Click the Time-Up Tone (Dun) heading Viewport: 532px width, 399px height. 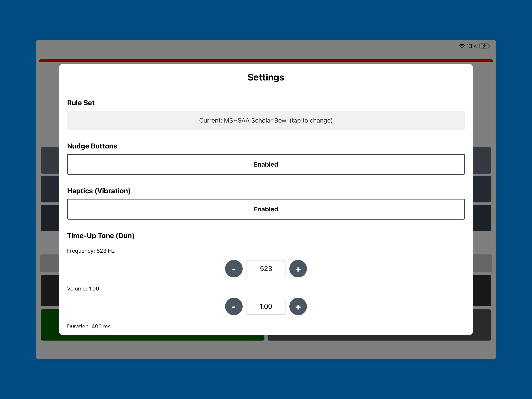[101, 236]
